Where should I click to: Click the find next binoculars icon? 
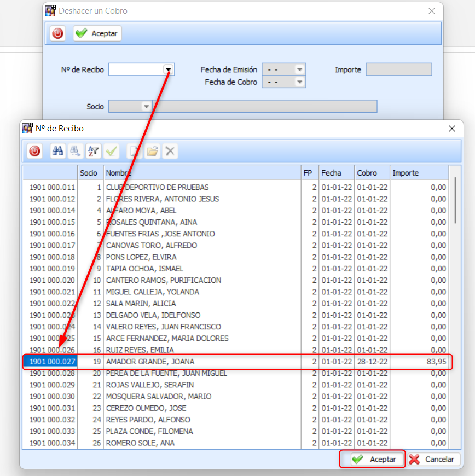click(75, 151)
